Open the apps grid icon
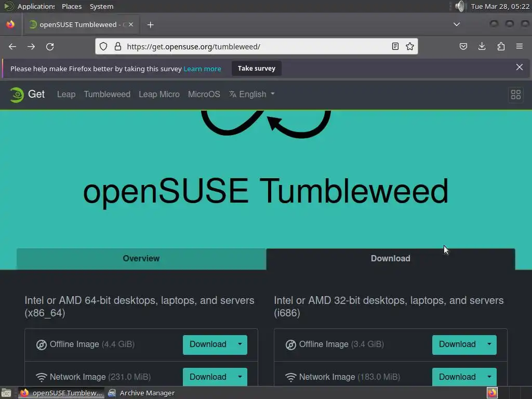This screenshot has width=532, height=399. 516,95
